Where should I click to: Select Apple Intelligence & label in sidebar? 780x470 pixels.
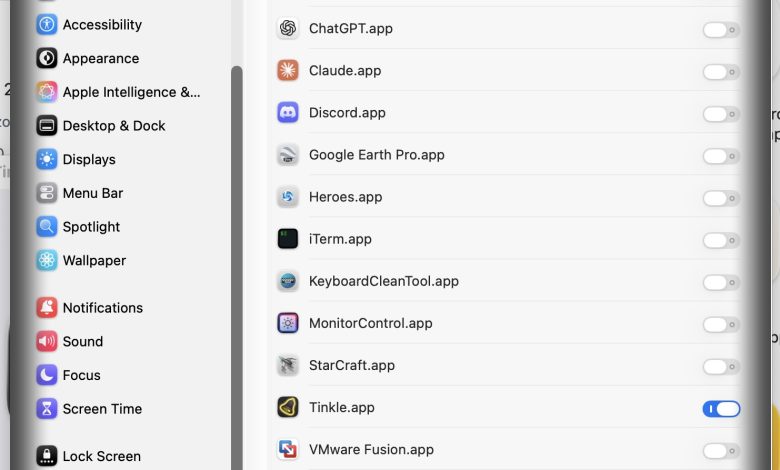pyautogui.click(x=131, y=93)
